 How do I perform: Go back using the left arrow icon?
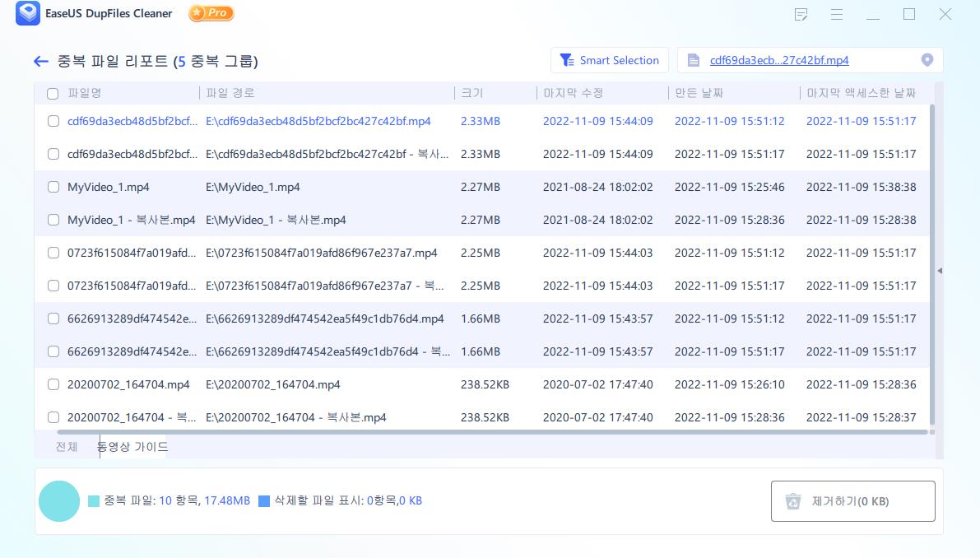point(41,62)
